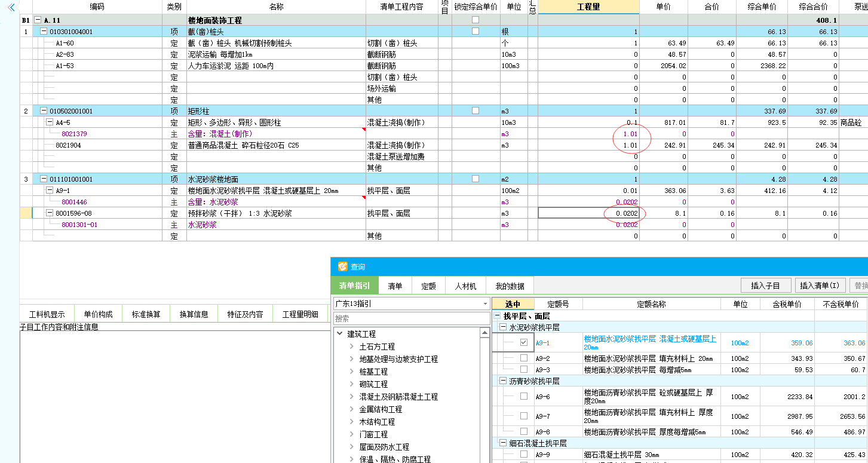This screenshot has width=868, height=463.
Task: Expand the 砌筑工程 tree node
Action: pos(352,384)
